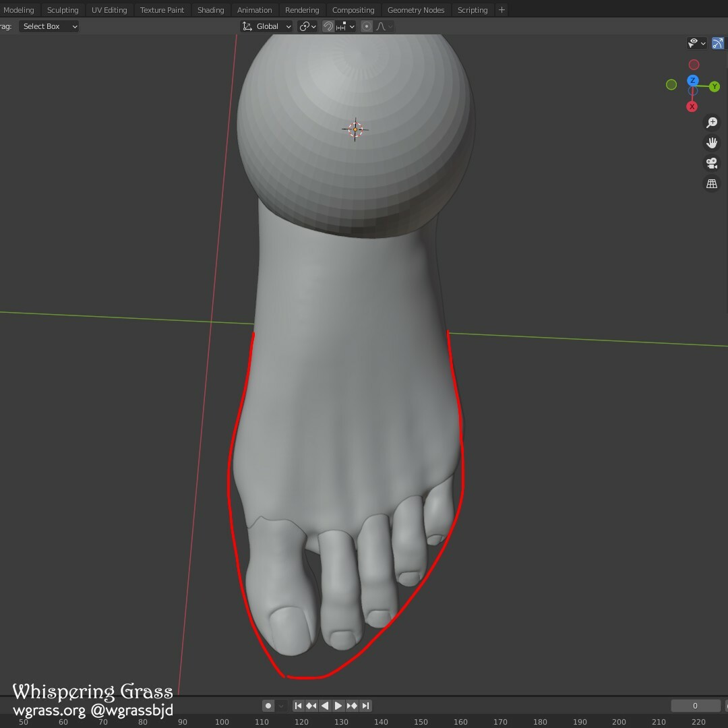Open the transform pivot point dropdown

(x=308, y=26)
